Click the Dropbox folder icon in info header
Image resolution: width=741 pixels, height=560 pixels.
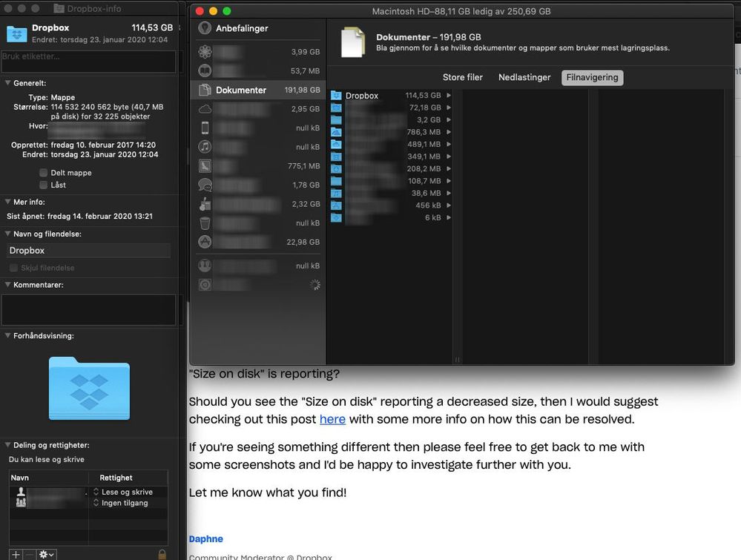tap(16, 33)
